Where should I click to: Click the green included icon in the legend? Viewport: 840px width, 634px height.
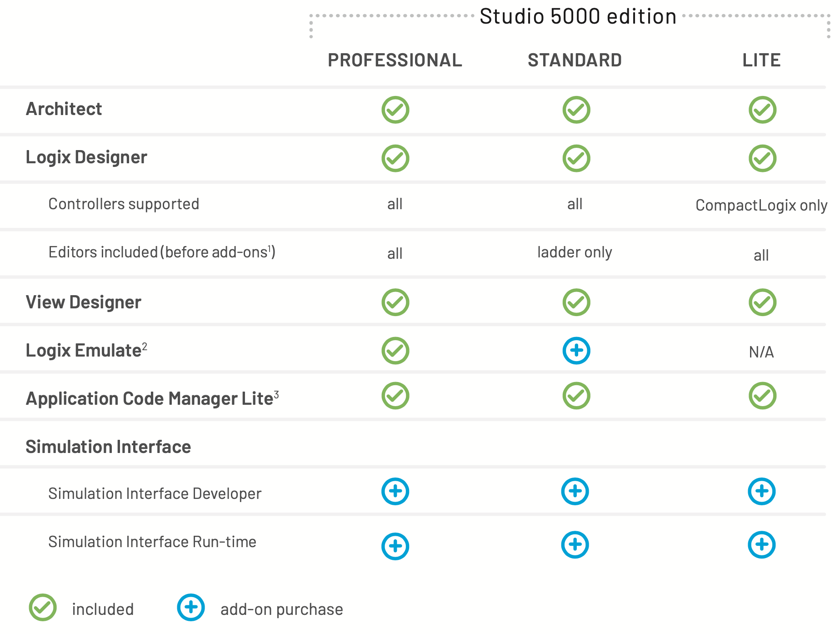[42, 608]
